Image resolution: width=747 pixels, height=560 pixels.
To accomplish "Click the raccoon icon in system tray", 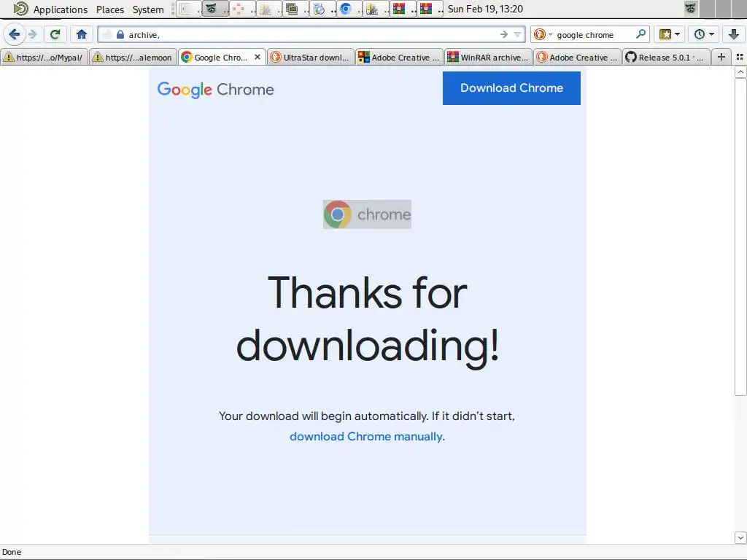I will point(690,9).
